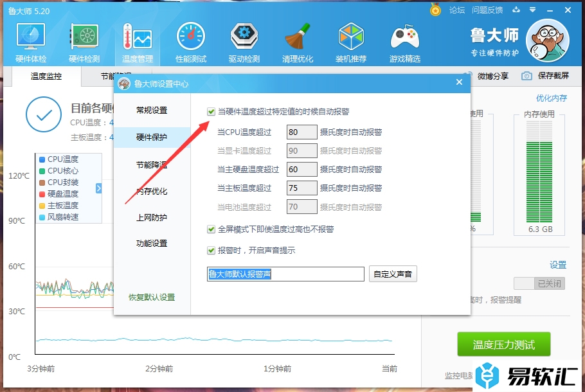The height and width of the screenshot is (392, 585).
Task: Edit the hard disk temperature field 60
Action: (302, 170)
